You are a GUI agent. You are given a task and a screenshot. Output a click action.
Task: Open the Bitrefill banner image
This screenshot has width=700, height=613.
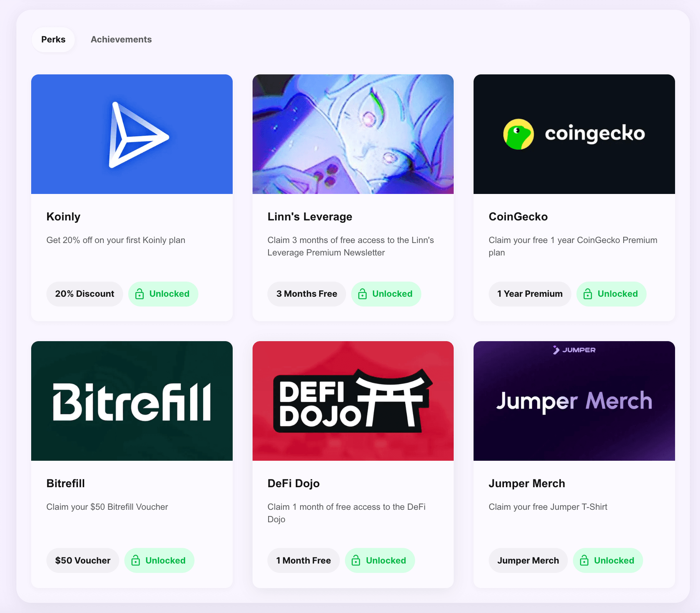point(132,401)
